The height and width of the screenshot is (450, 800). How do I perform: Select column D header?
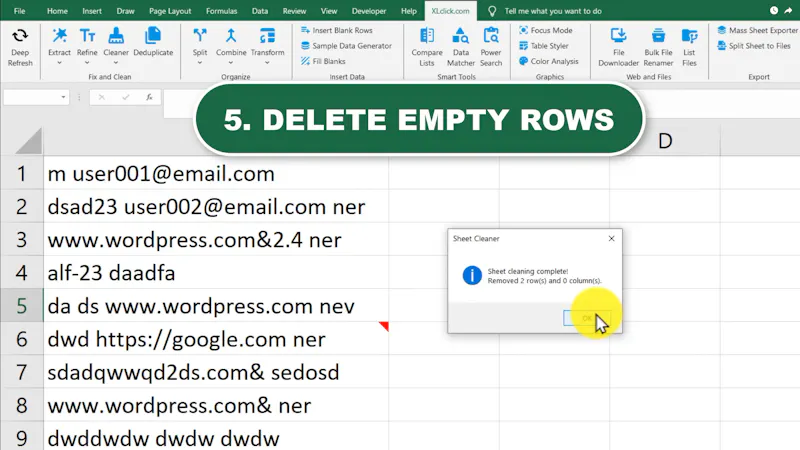[665, 141]
